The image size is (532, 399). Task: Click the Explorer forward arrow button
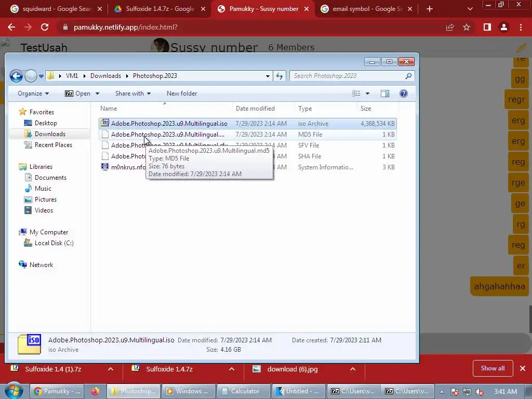[31, 76]
